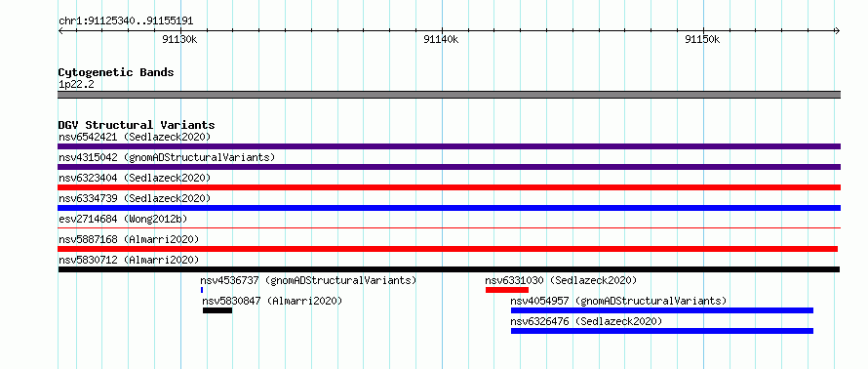This screenshot has height=369, width=868.
Task: Select the nsv6542421 (Sedlazeck2020) label
Action: 135,137
